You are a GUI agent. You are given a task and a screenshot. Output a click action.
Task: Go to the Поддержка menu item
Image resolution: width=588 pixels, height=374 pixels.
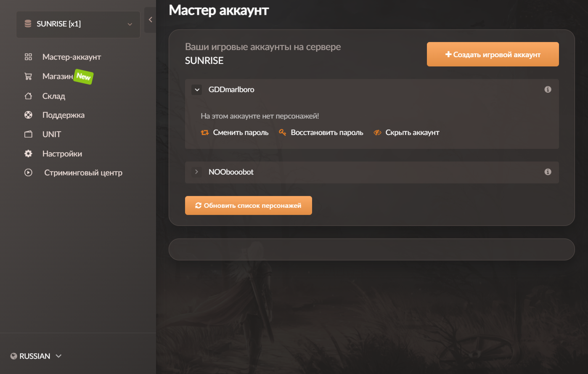[63, 115]
